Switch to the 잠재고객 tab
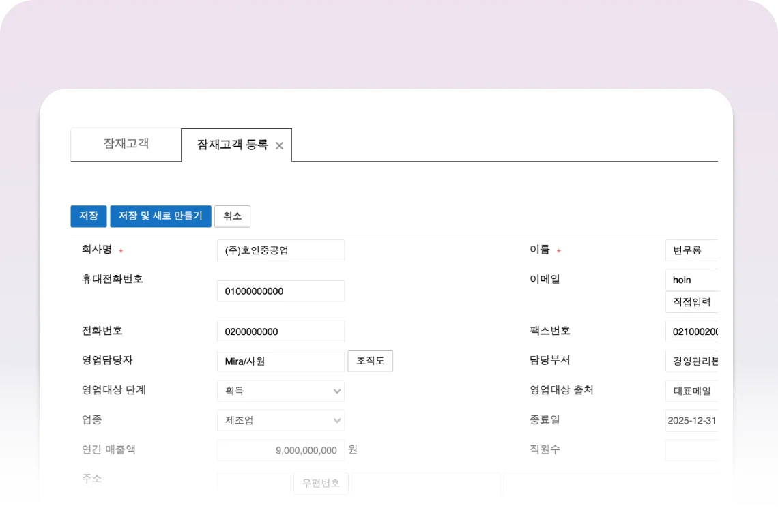This screenshot has width=778, height=532. point(126,144)
